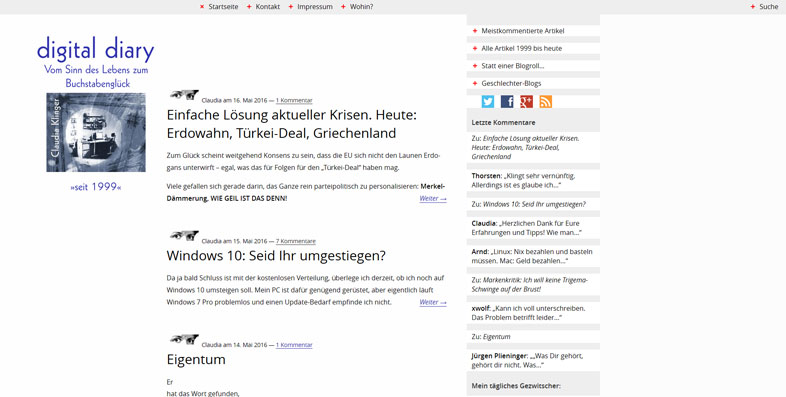Open 1 Kommentar of 16. Mai article
Image resolution: width=786 pixels, height=397 pixels.
point(294,100)
